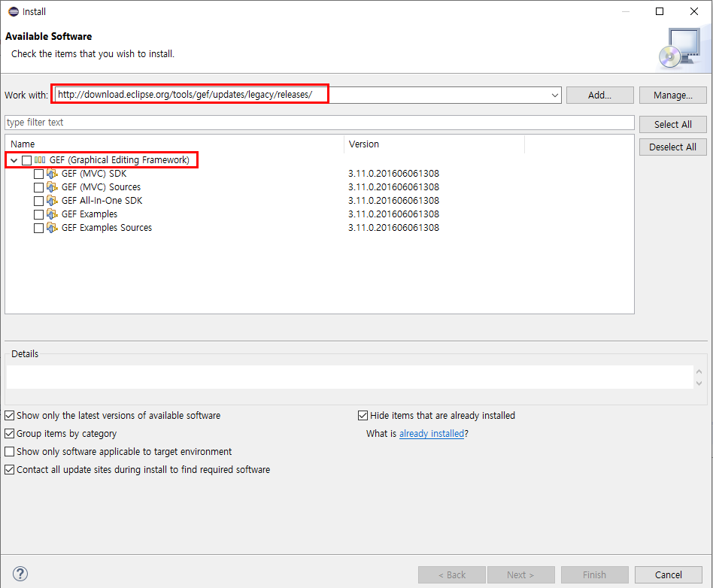
Task: Click version 3.11.0.201606061308 of GEF (MVC) SDK
Action: [x=394, y=174]
